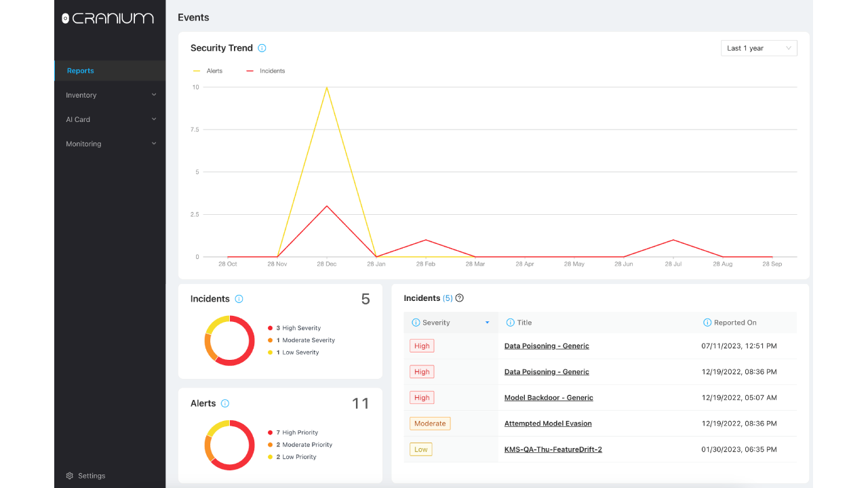The height and width of the screenshot is (488, 868).
Task: Click the Alerts card info icon
Action: 225,403
